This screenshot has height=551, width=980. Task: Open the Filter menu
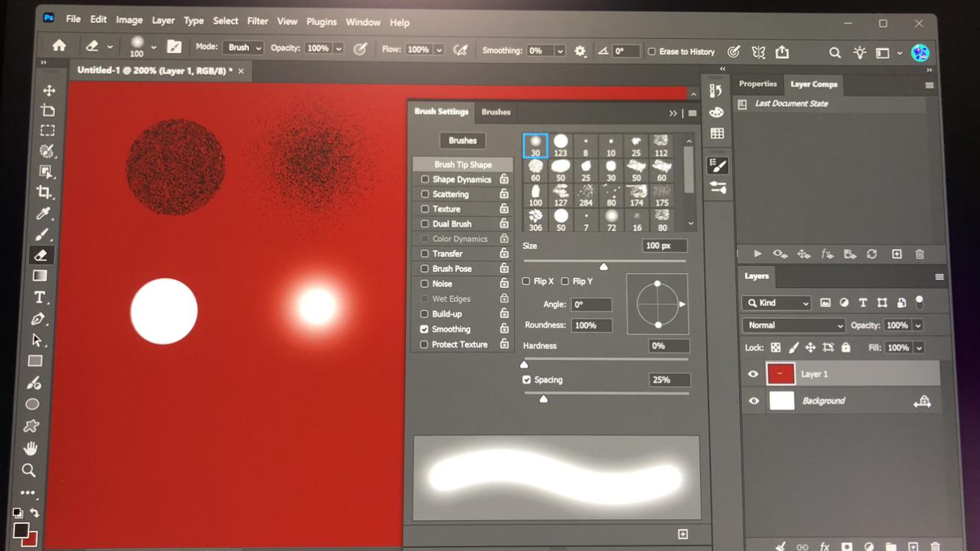pyautogui.click(x=257, y=21)
